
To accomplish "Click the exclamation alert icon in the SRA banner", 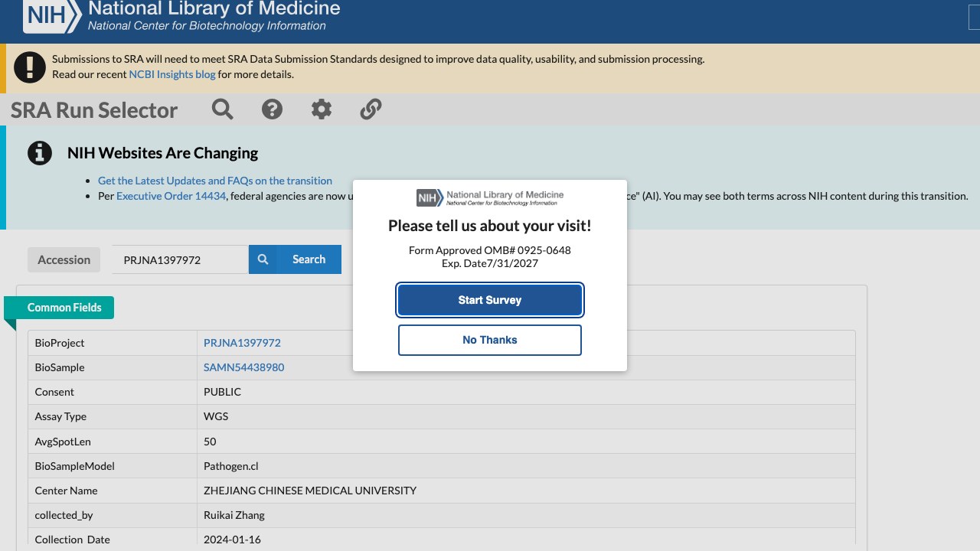I will (30, 67).
